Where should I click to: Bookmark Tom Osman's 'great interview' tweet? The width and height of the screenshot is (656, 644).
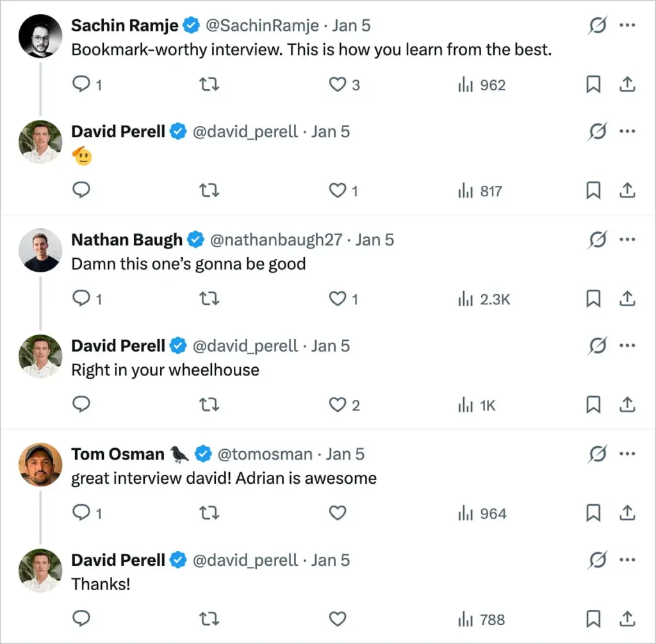(x=592, y=513)
